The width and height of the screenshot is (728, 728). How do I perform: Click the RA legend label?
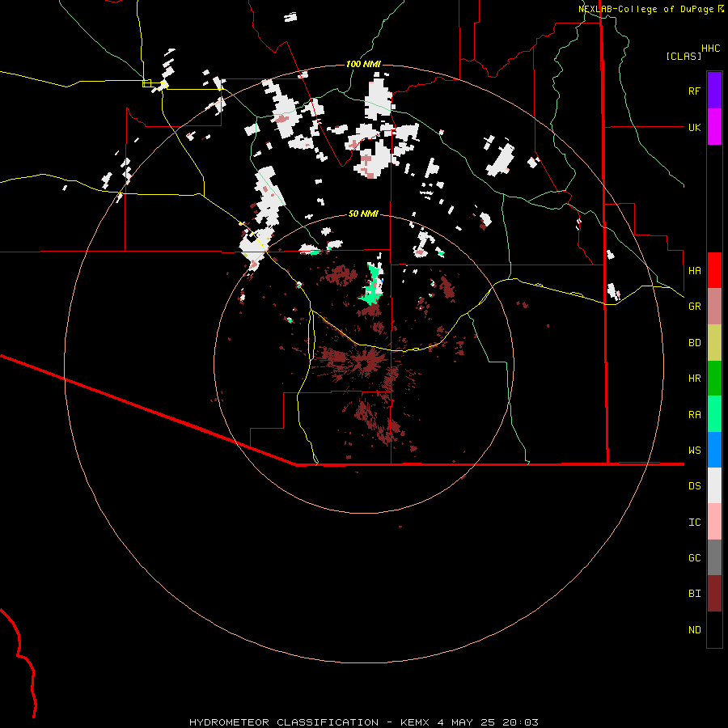694,415
